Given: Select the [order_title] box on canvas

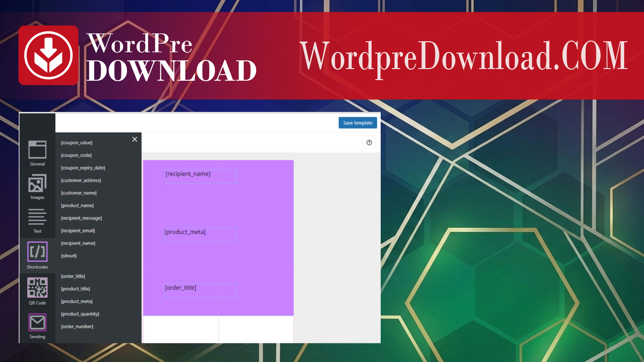Looking at the screenshot, I should [x=201, y=290].
